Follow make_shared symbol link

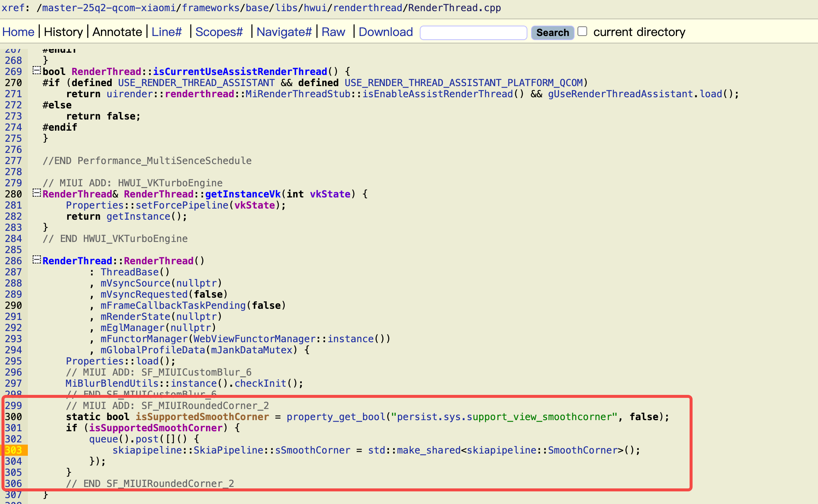point(429,450)
